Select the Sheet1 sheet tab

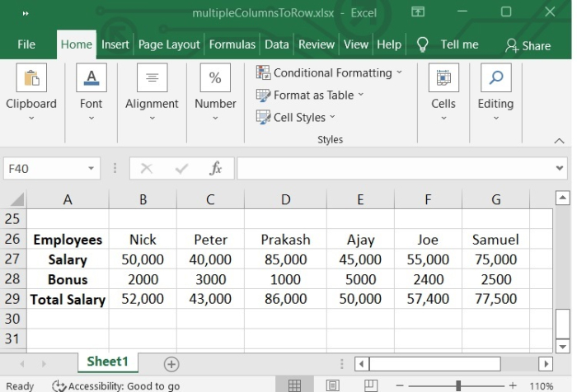(x=108, y=362)
